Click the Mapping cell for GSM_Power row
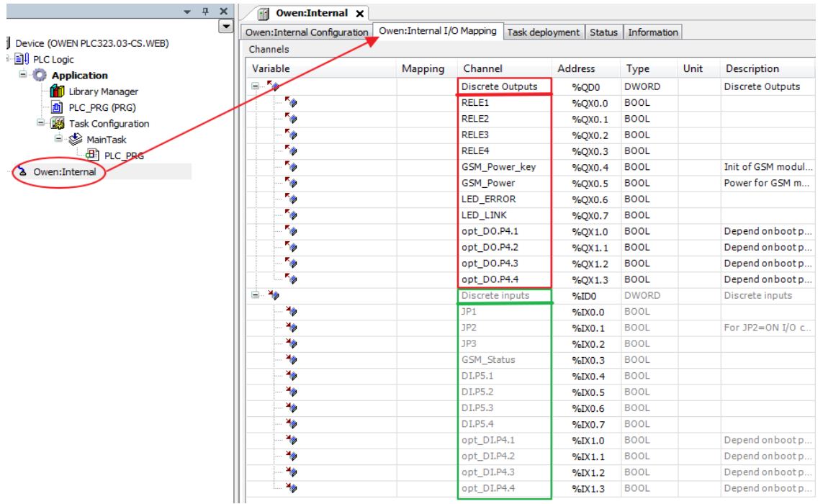 [x=426, y=184]
